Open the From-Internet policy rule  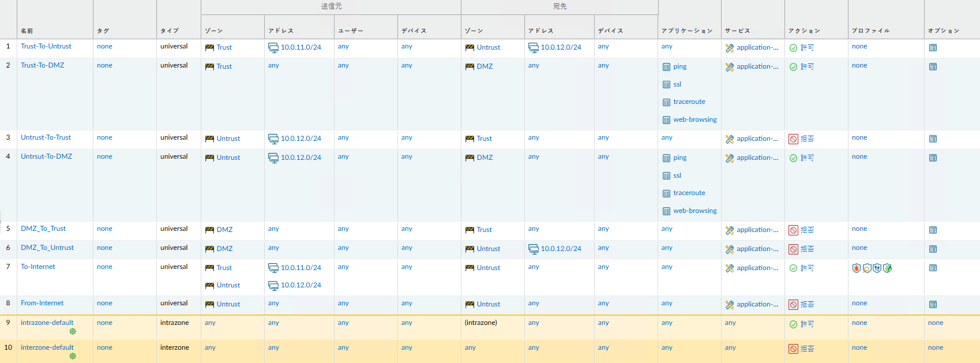(x=42, y=303)
